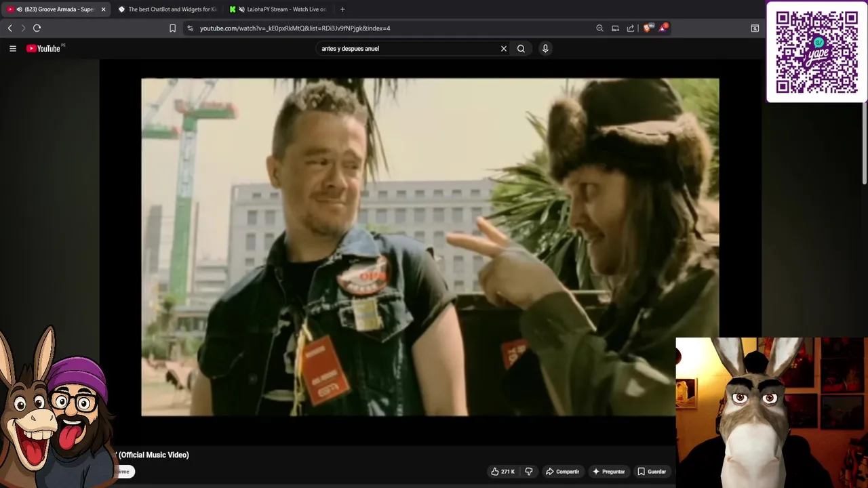This screenshot has width=868, height=488.
Task: Share page via address bar share icon
Action: [631, 28]
